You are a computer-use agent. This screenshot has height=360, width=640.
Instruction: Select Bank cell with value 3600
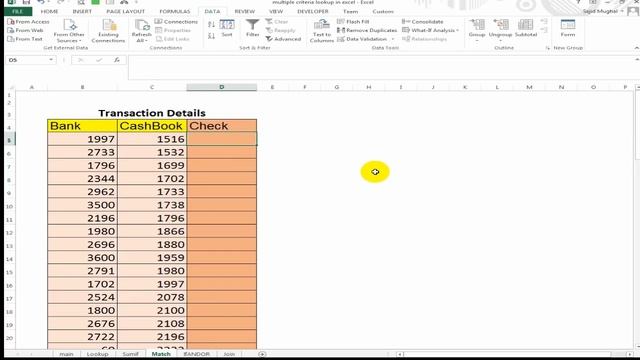[x=82, y=258]
